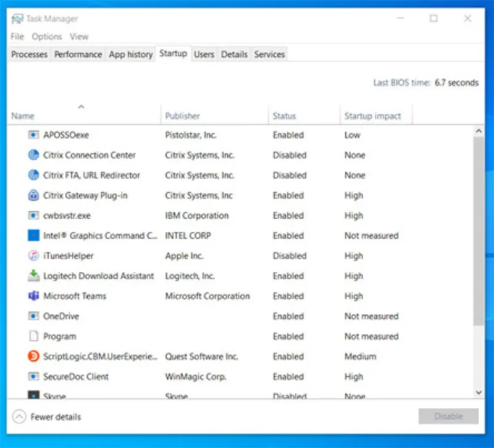Select the Startup tab
This screenshot has height=448, width=494.
(174, 54)
